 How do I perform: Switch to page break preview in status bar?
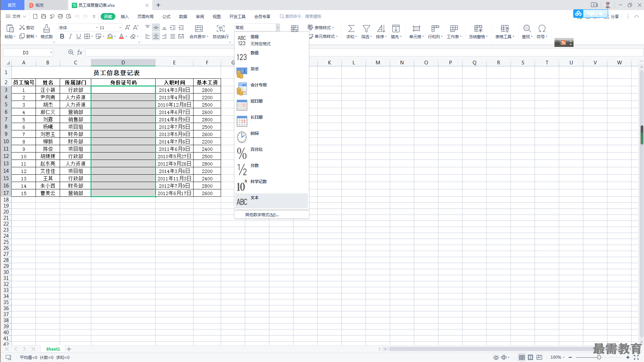point(539,357)
